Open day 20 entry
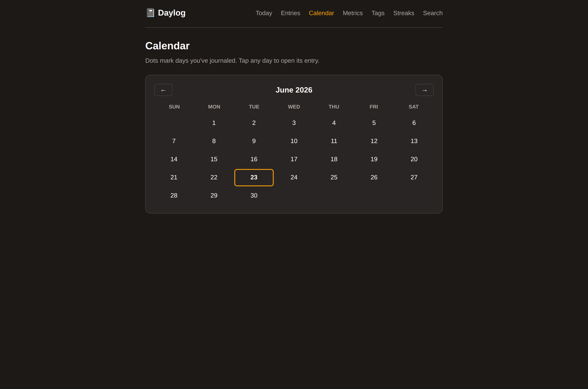The width and height of the screenshot is (588, 389). click(414, 159)
